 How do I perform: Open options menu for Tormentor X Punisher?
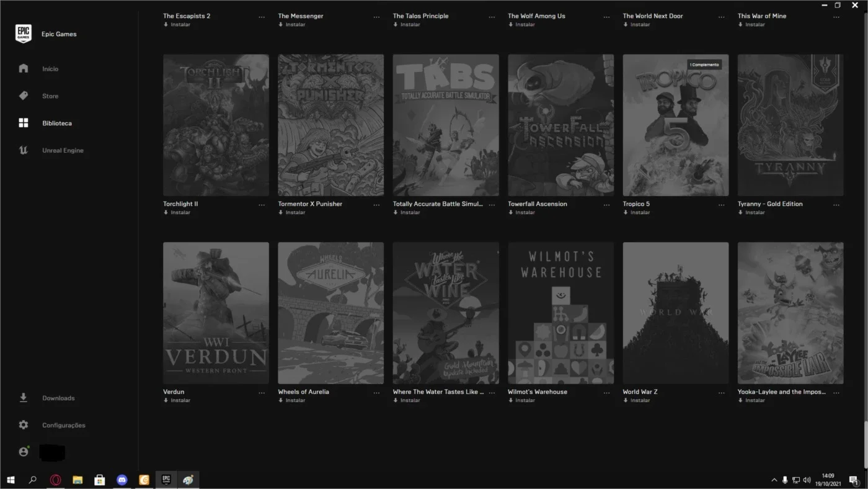(x=376, y=205)
